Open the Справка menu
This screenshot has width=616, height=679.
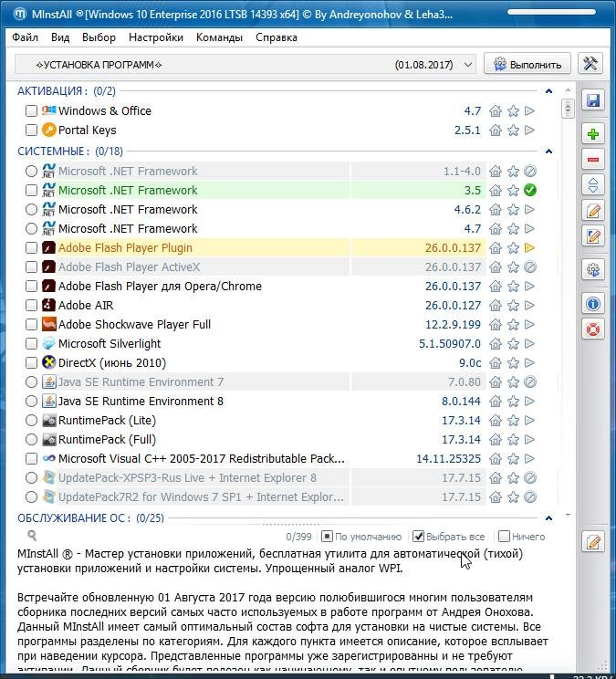click(x=277, y=37)
